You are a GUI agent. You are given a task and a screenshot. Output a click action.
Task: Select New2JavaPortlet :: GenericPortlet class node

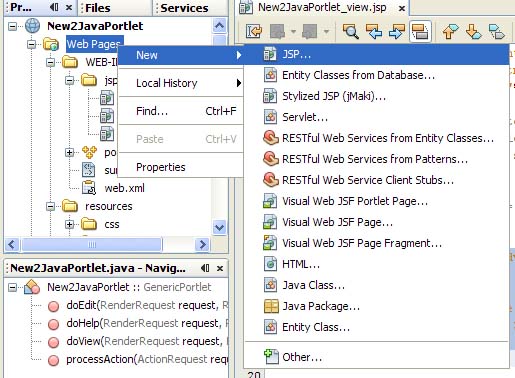click(x=129, y=287)
